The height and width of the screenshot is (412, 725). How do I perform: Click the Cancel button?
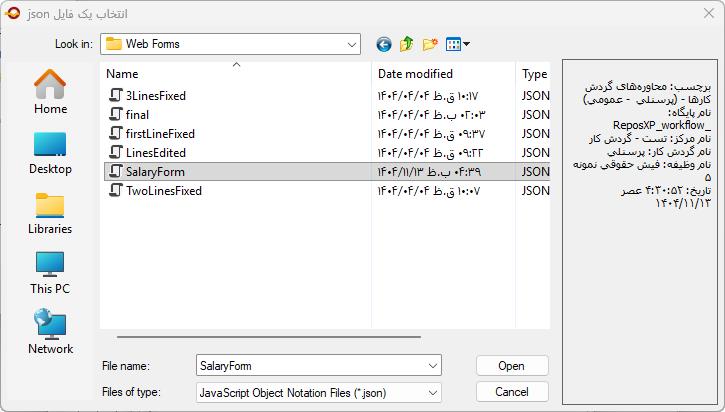pyautogui.click(x=511, y=392)
